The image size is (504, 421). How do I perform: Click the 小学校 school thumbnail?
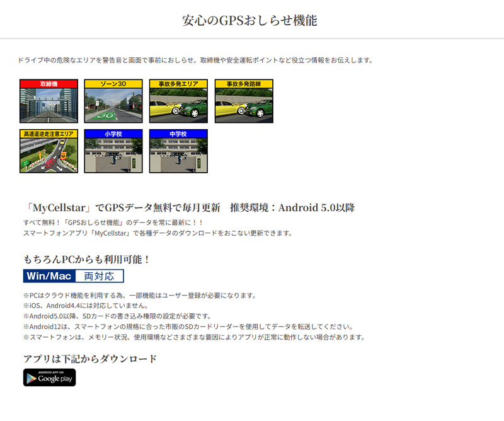[113, 155]
